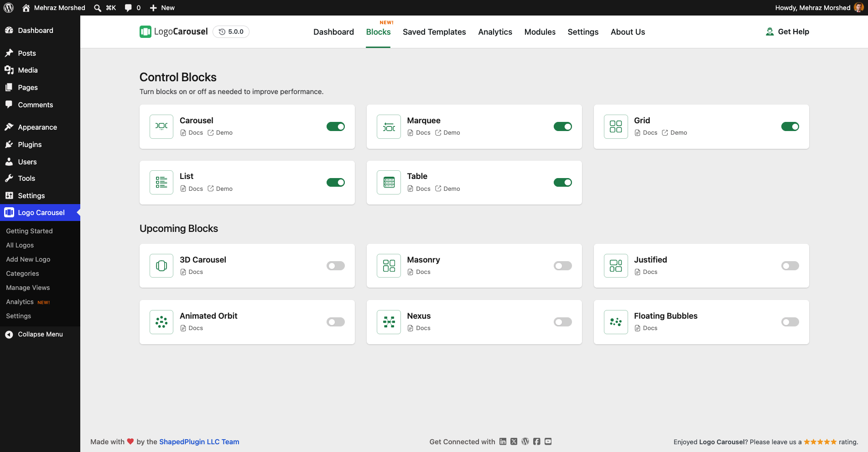Viewport: 868px width, 452px height.
Task: Open the Facebook icon in footer
Action: tap(536, 441)
